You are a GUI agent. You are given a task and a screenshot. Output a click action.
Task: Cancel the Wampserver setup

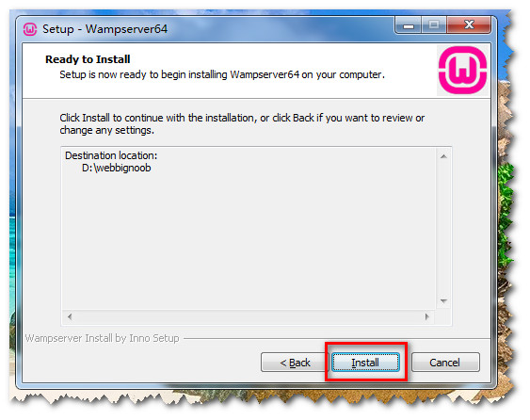pyautogui.click(x=445, y=363)
